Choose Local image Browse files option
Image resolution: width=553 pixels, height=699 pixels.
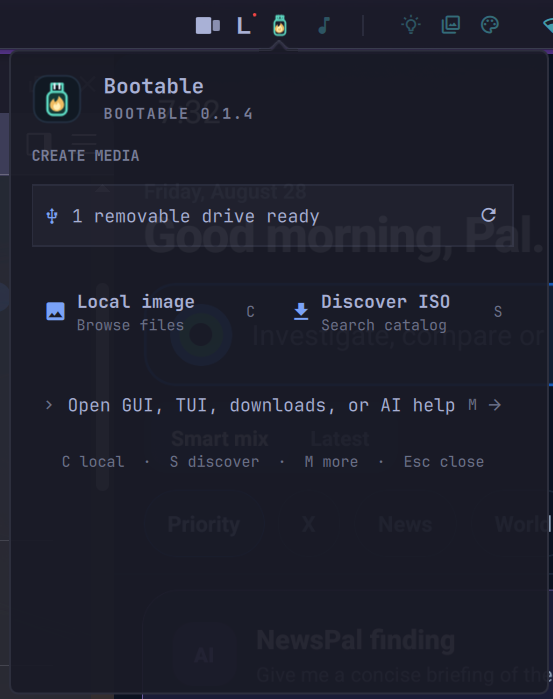coord(152,312)
